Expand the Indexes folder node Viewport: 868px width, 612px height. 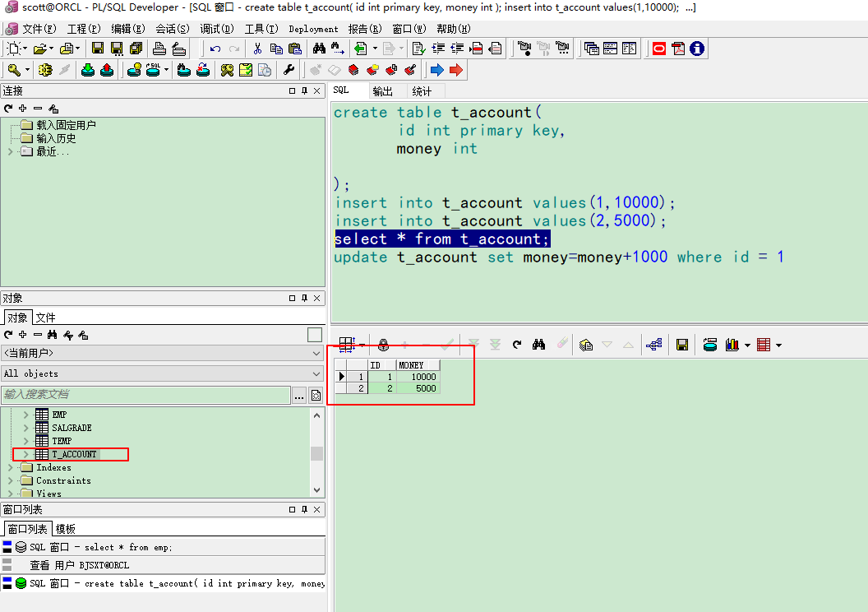point(10,467)
